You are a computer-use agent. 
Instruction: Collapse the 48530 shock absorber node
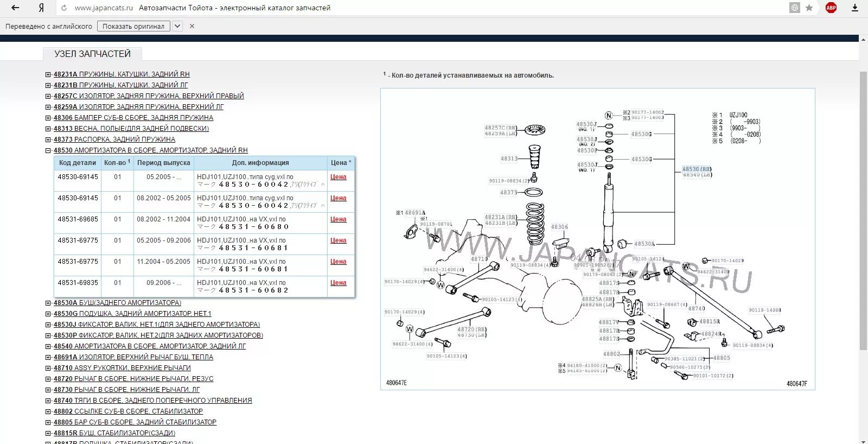tap(48, 150)
